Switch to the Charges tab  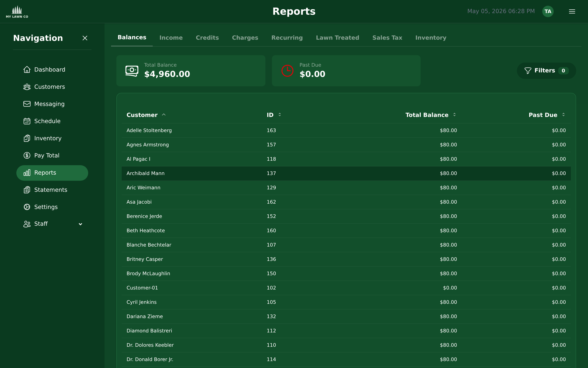pos(245,38)
